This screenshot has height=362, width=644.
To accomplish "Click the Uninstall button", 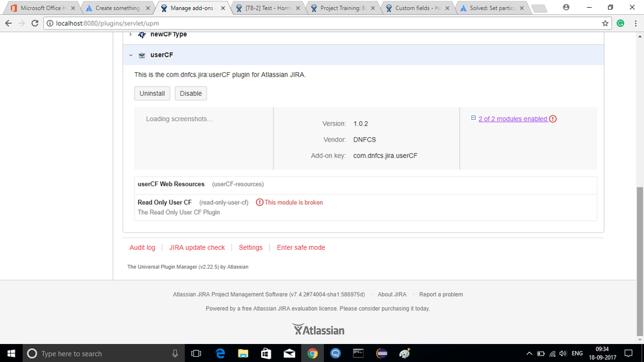I will click(152, 93).
